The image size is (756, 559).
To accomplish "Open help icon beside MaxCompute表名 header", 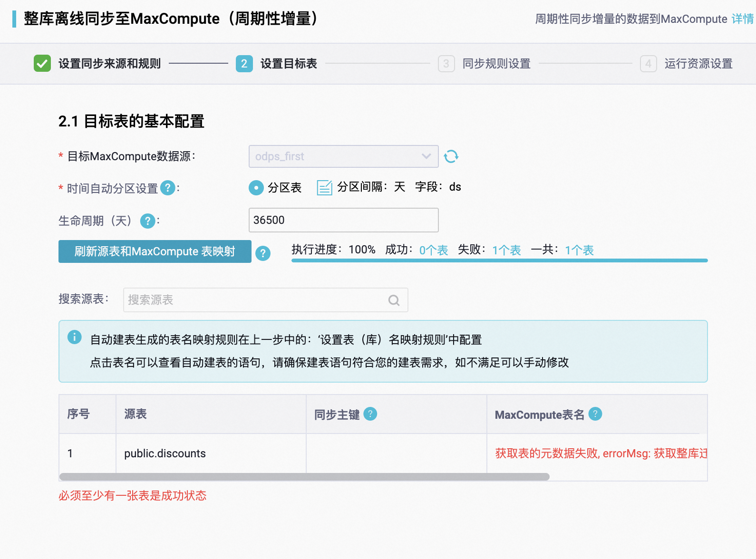I will tap(595, 414).
